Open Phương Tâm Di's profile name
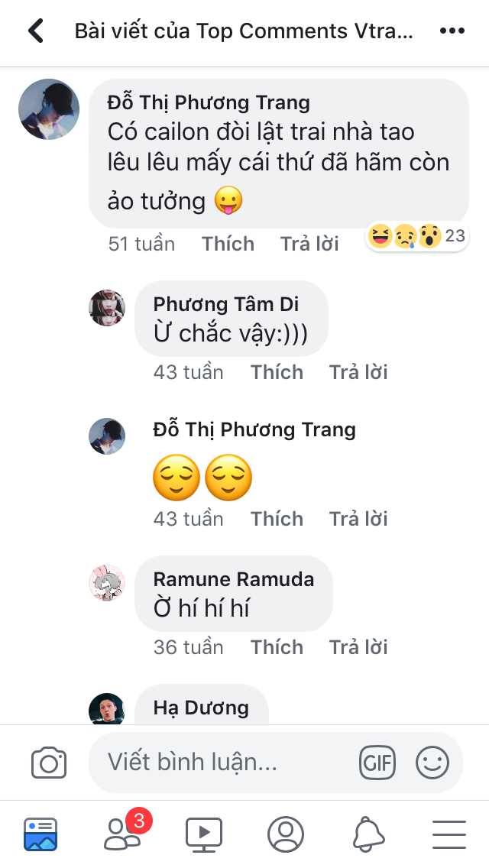 point(226,304)
